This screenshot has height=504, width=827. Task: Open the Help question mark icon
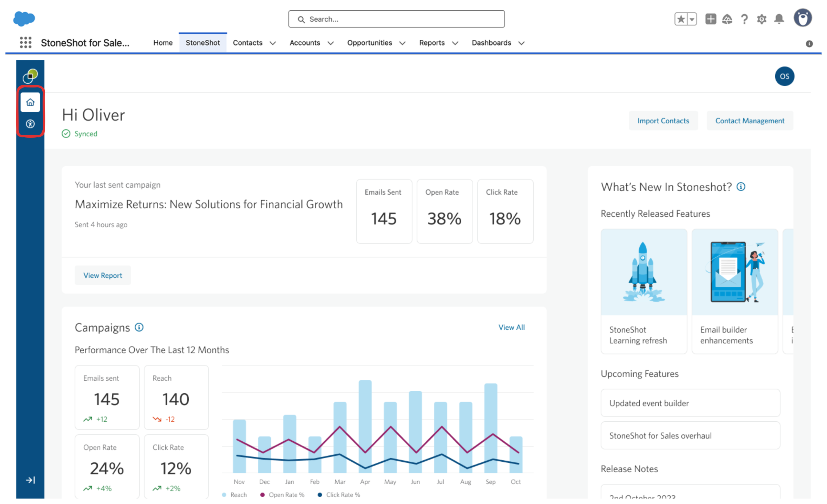point(744,19)
